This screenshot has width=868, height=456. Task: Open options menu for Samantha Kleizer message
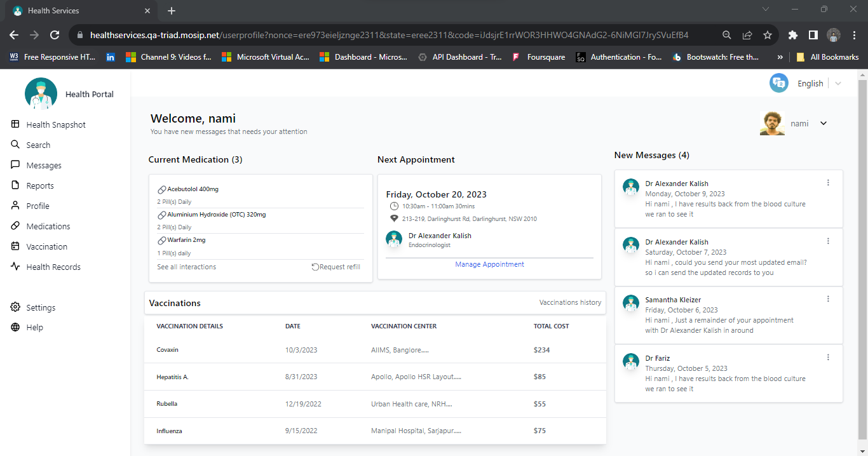click(x=828, y=299)
